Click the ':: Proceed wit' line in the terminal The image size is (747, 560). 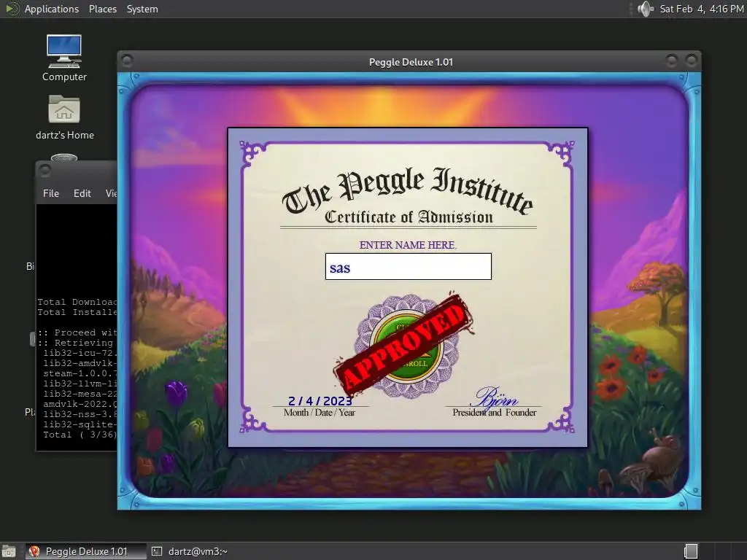pyautogui.click(x=77, y=332)
